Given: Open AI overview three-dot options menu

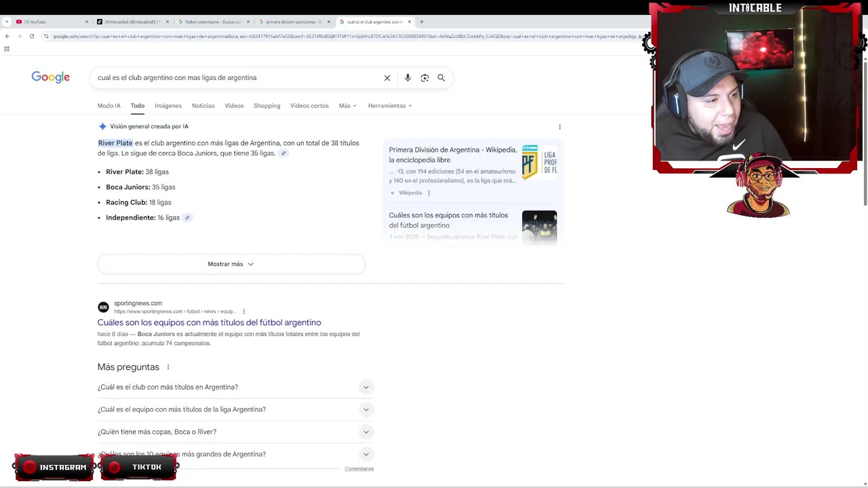Looking at the screenshot, I should coord(559,127).
